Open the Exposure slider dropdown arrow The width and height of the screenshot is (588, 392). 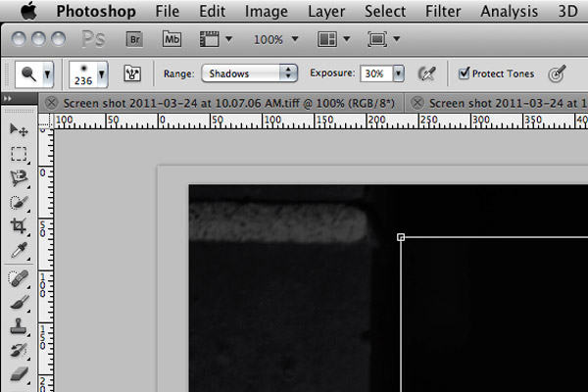tap(399, 73)
